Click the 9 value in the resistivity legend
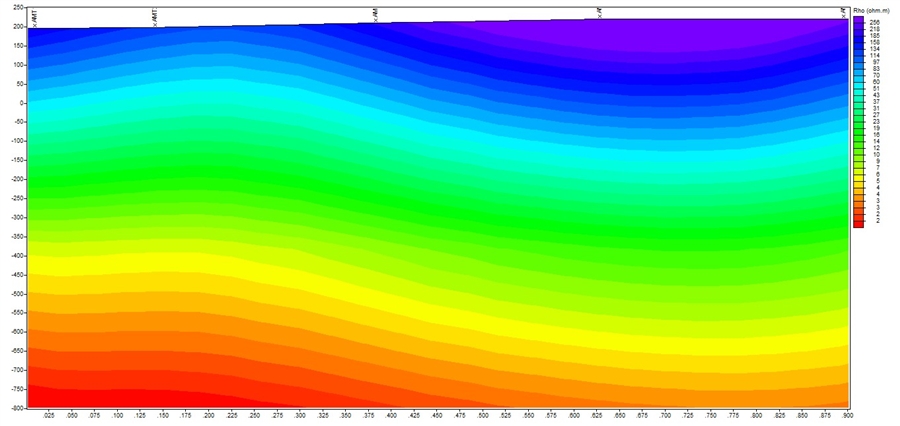 (x=878, y=160)
